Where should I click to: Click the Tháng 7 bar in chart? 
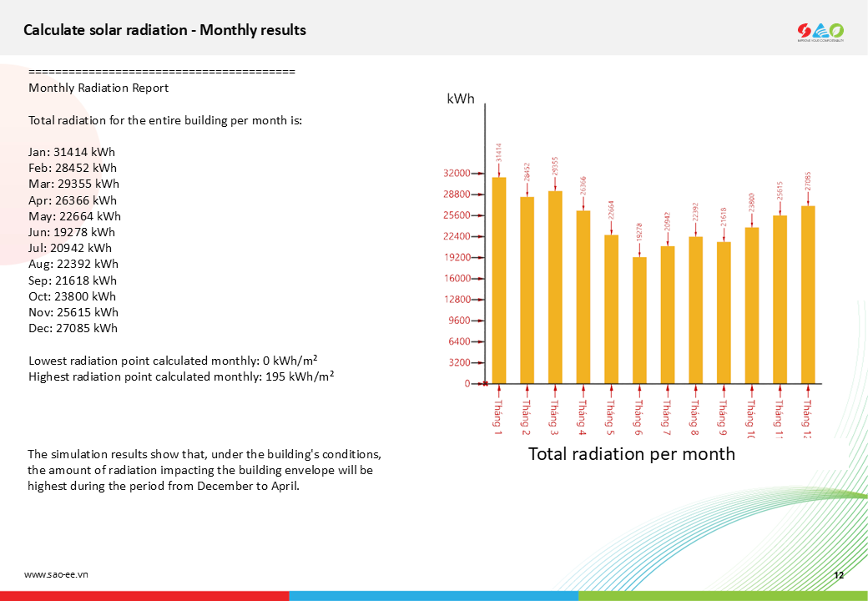click(x=668, y=315)
